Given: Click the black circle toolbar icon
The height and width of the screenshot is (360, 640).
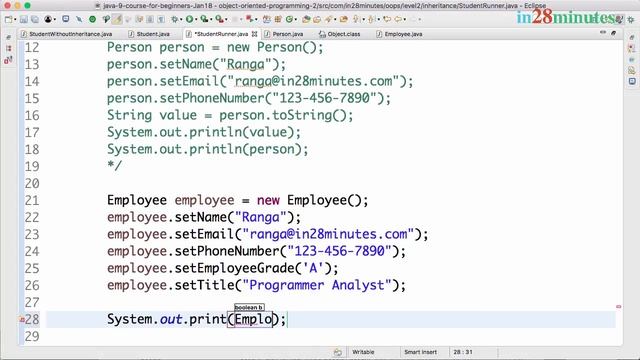Looking at the screenshot, I should (x=48, y=19).
